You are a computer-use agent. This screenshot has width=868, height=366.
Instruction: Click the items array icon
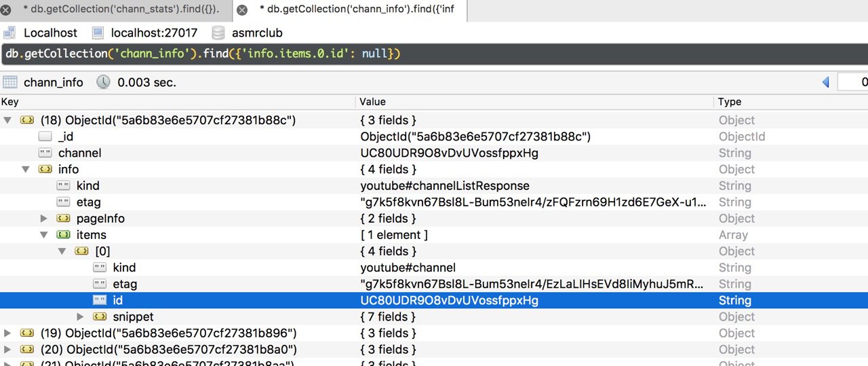coord(63,235)
